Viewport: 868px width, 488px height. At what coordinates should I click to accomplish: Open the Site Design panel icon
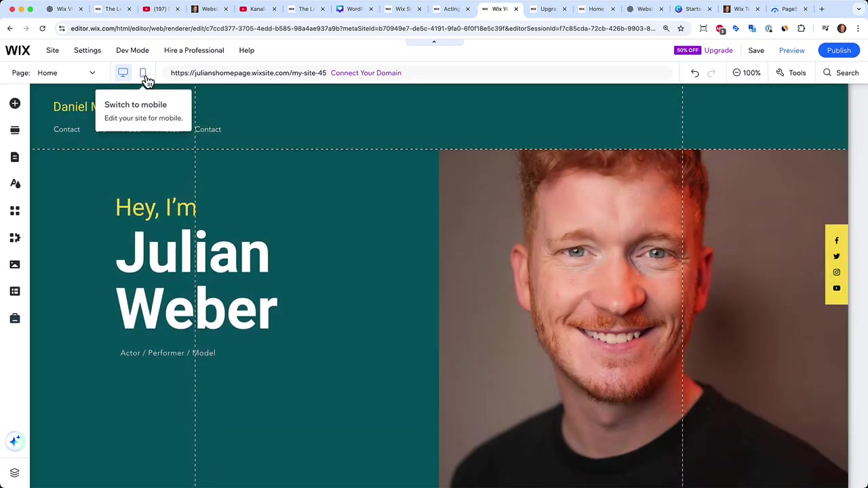pyautogui.click(x=15, y=184)
